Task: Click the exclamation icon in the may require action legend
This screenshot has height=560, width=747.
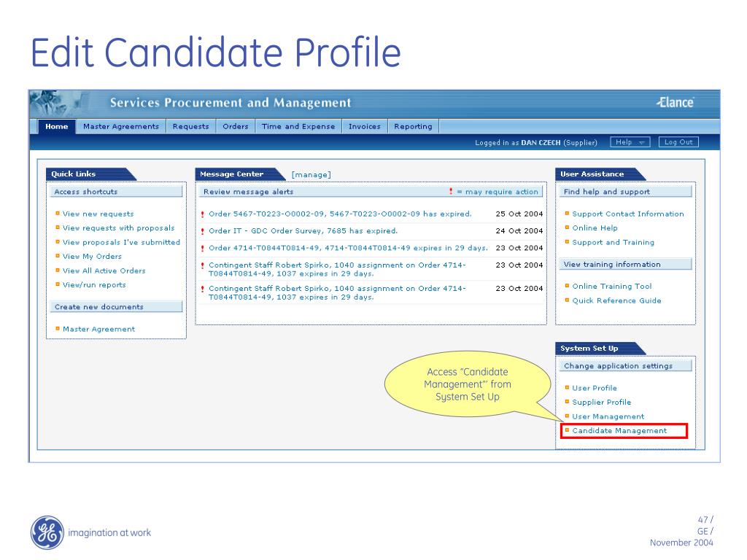Action: pos(450,191)
